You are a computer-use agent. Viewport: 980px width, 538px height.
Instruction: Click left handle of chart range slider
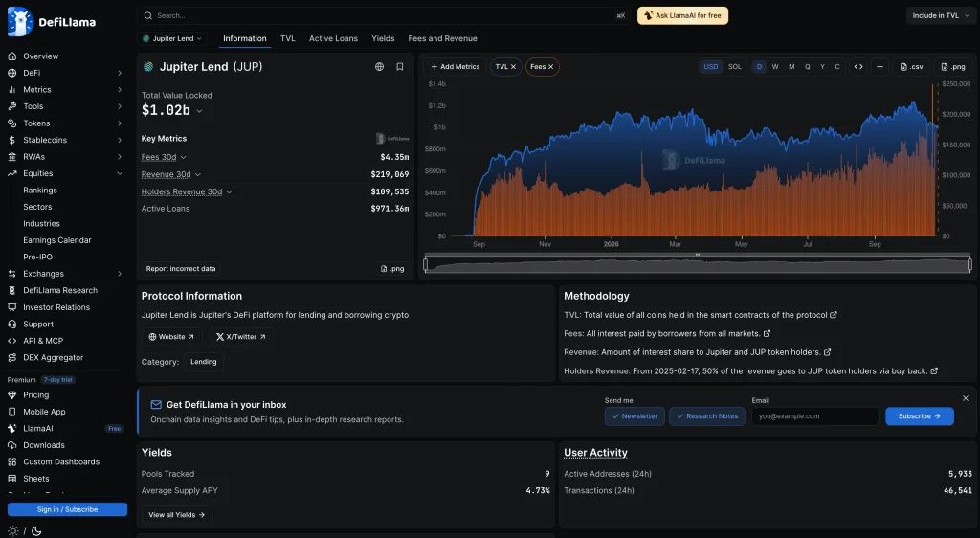[426, 265]
